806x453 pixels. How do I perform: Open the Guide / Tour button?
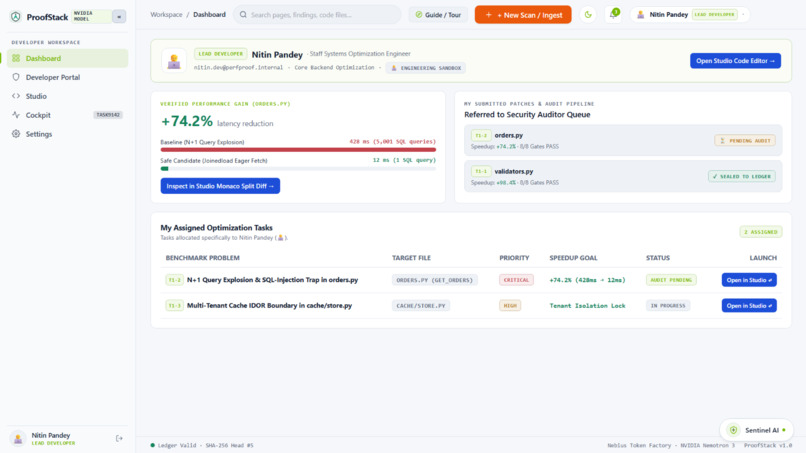pyautogui.click(x=438, y=15)
